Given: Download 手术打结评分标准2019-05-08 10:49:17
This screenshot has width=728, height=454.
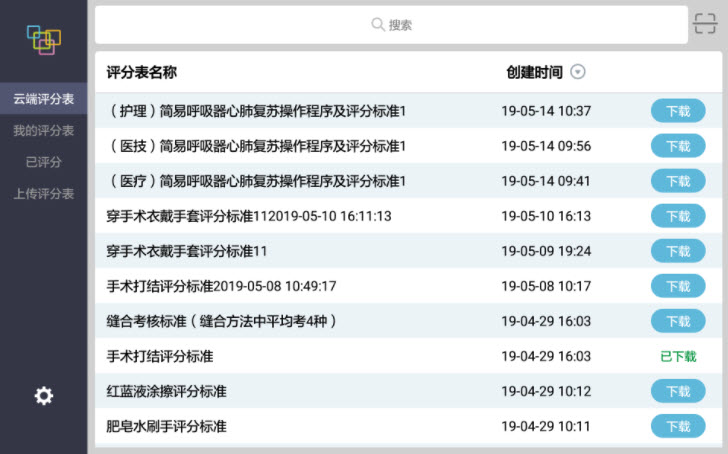Looking at the screenshot, I should (x=678, y=286).
